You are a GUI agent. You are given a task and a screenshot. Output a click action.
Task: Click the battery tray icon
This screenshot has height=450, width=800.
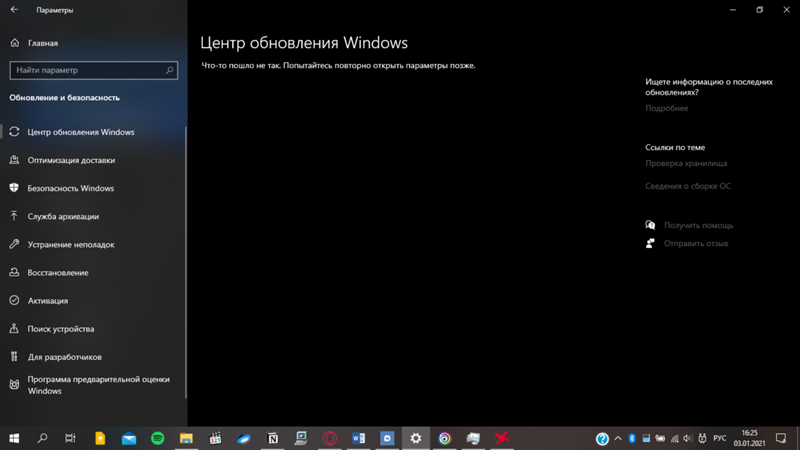660,438
